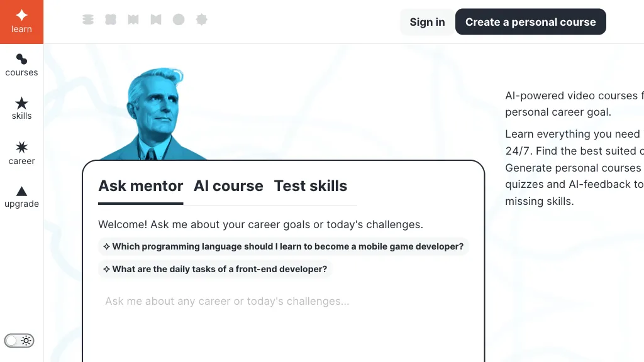This screenshot has width=644, height=362.
Task: Click the circular logo in the header
Action: [179, 19]
